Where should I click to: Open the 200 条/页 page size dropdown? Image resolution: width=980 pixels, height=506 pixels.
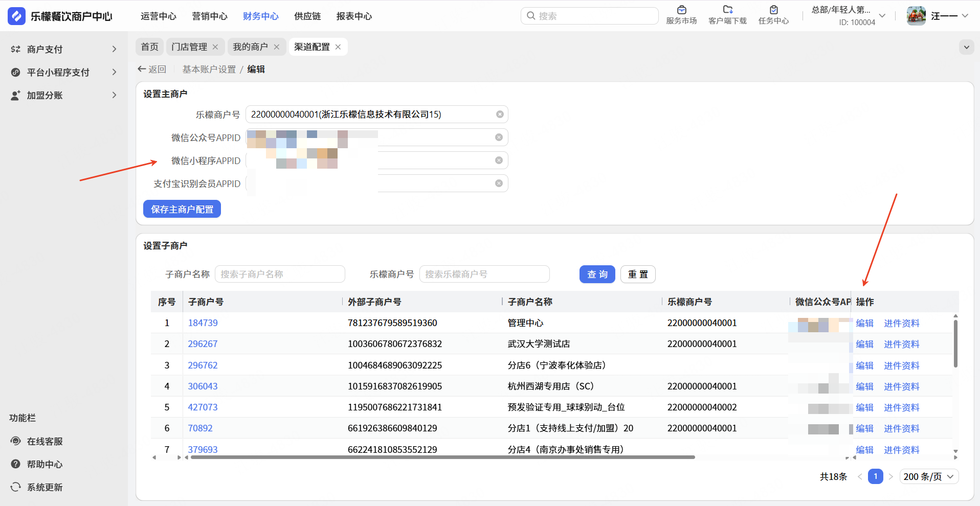coord(928,476)
